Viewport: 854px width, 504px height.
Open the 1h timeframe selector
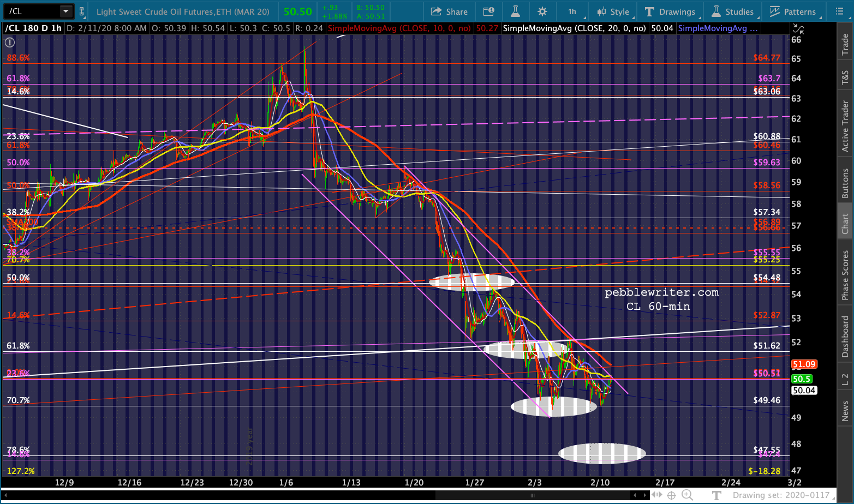tap(572, 11)
